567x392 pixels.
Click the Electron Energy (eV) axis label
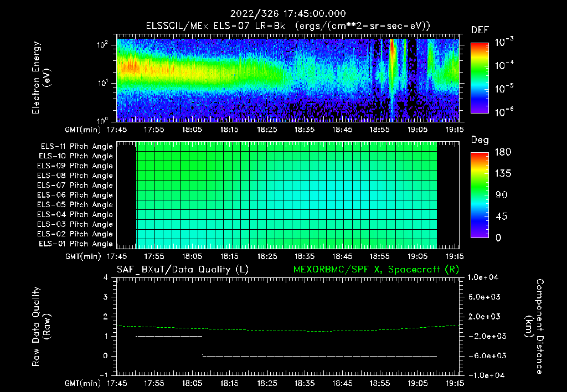click(40, 78)
